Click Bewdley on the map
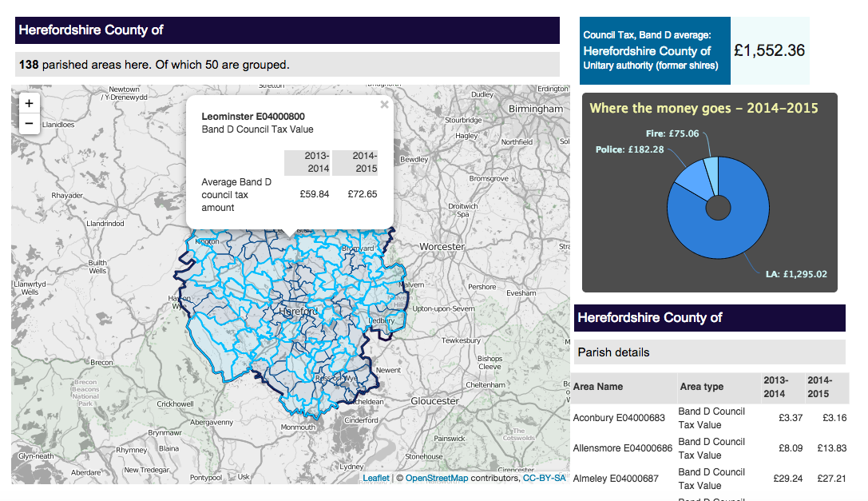The height and width of the screenshot is (501, 868). (414, 159)
